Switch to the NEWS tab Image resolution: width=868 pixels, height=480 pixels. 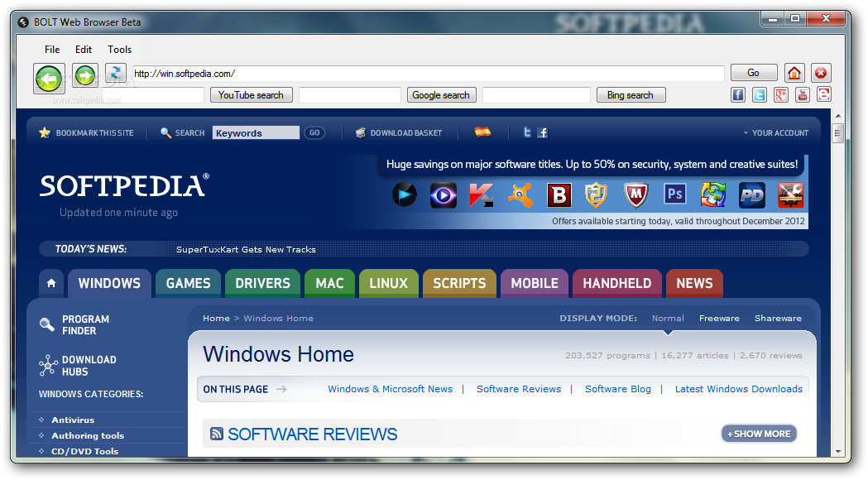coord(695,284)
